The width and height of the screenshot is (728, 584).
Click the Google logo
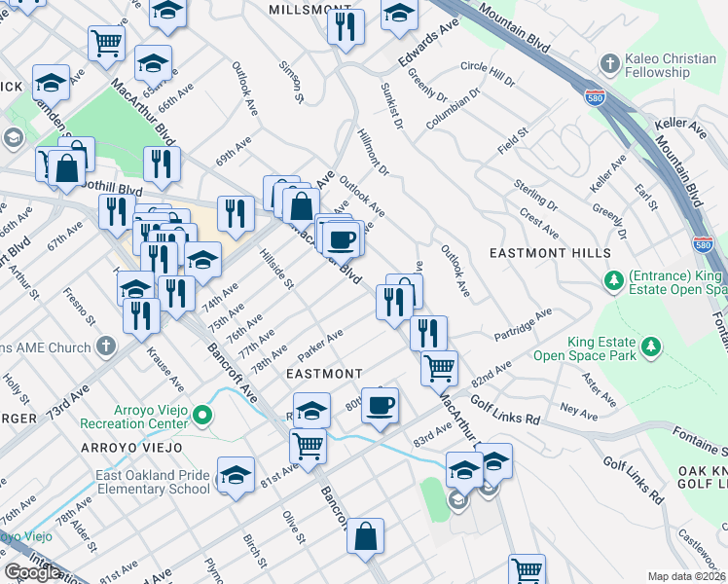click(32, 572)
